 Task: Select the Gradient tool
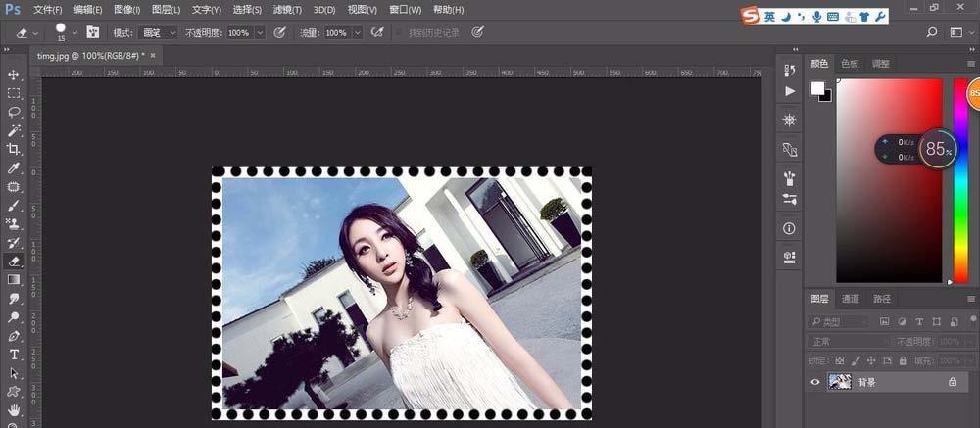click(x=14, y=280)
